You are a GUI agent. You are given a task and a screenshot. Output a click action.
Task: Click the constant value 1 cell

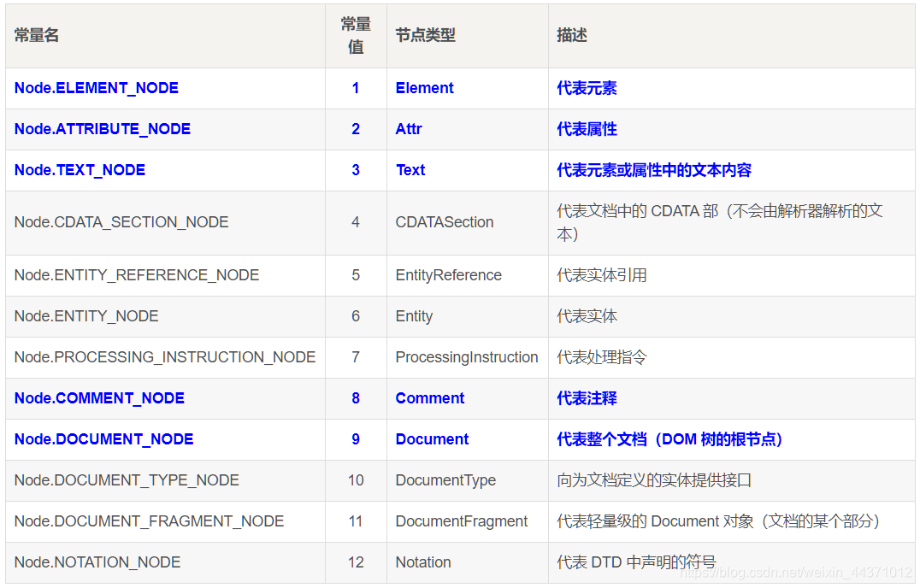356,88
